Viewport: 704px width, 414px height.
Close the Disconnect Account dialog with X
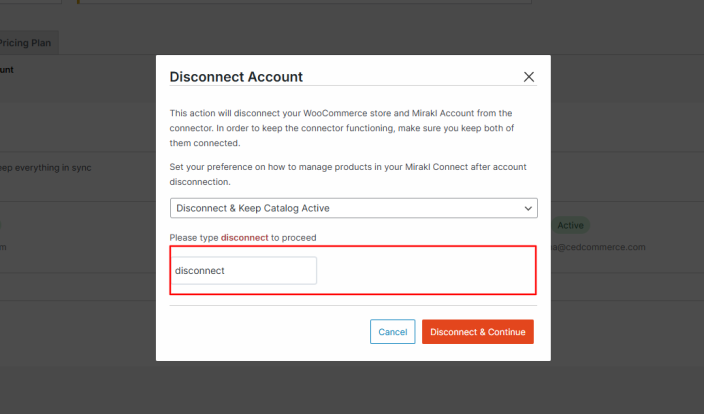tap(529, 77)
